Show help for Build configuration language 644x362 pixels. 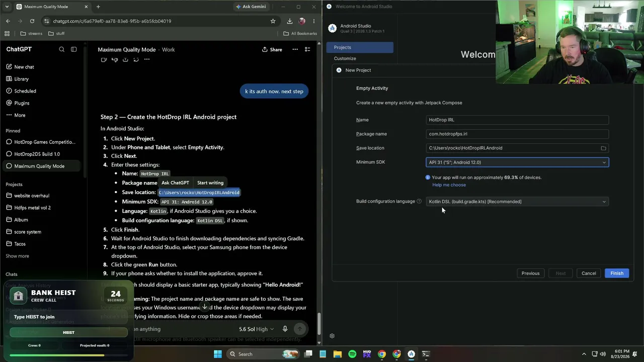click(419, 202)
